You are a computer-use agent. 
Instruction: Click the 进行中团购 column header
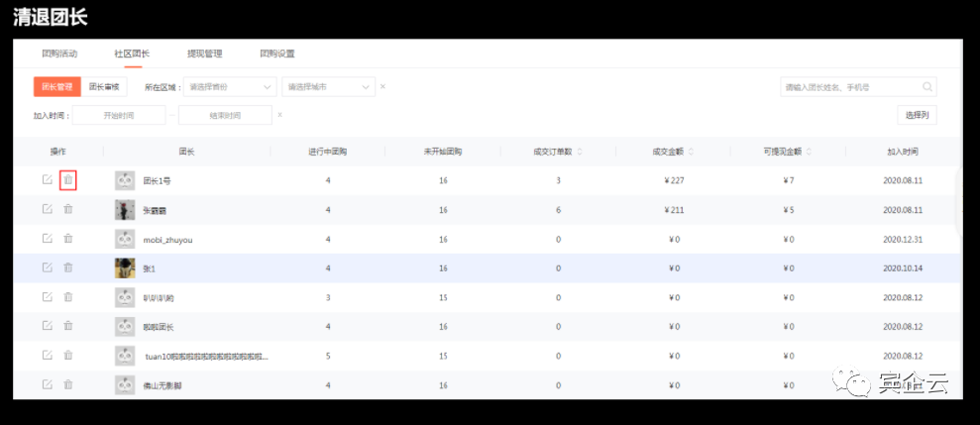(x=328, y=152)
